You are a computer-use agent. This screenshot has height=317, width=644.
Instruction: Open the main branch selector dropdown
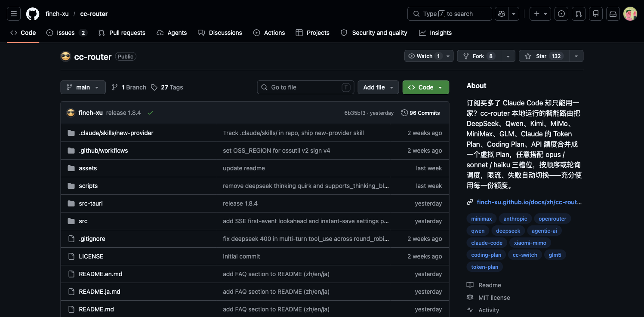point(83,87)
